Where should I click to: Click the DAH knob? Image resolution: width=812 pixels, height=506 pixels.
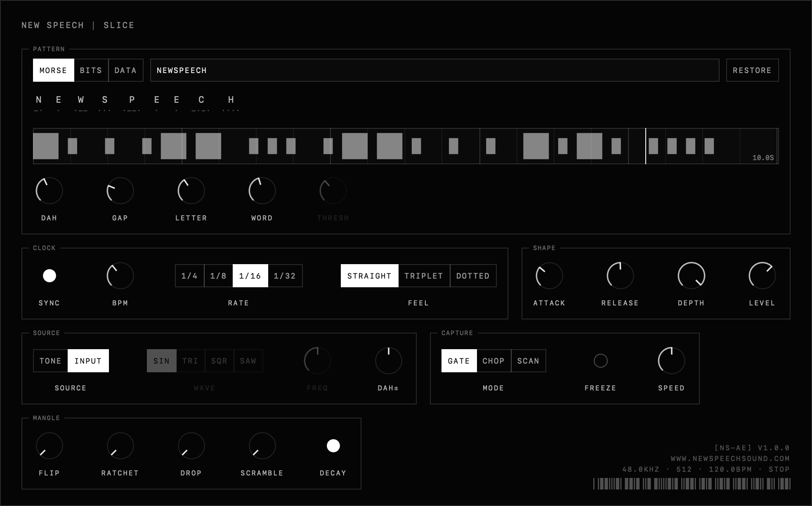pos(50,191)
